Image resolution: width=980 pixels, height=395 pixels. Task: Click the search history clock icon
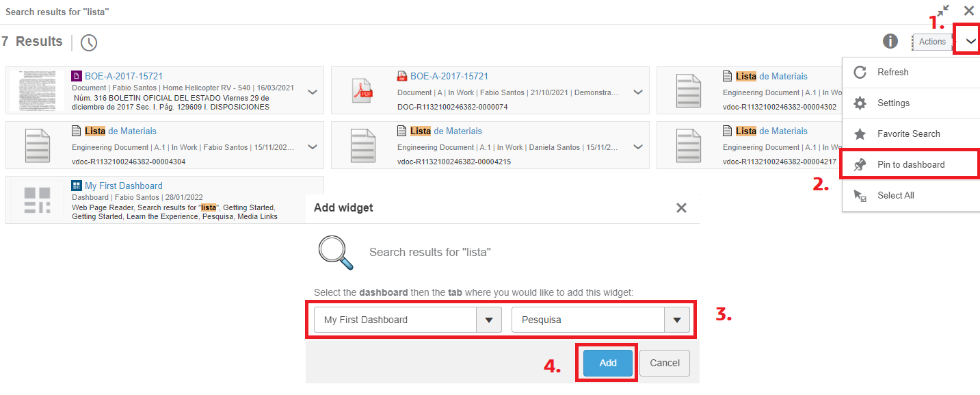[x=89, y=42]
